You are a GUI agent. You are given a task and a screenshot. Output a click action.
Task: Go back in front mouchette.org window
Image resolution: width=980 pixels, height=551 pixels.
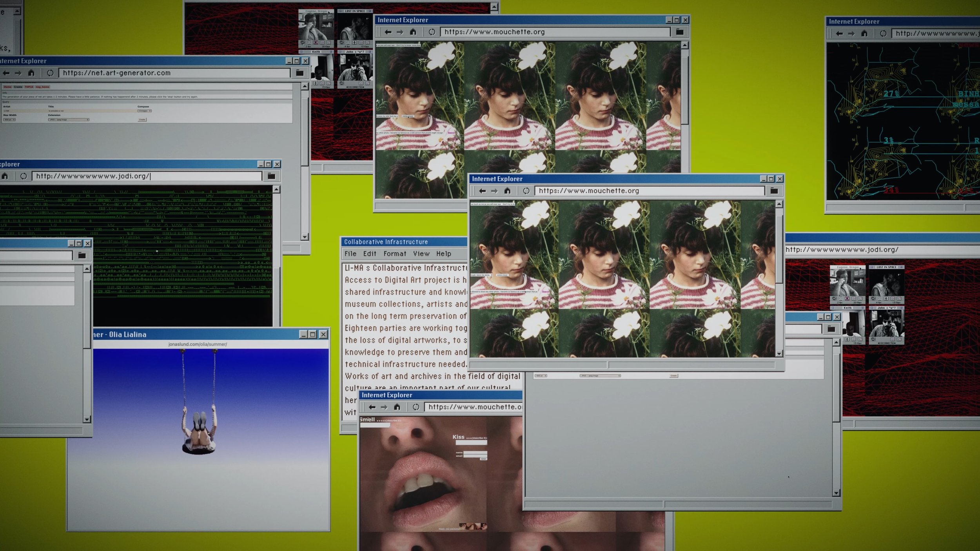click(x=482, y=191)
